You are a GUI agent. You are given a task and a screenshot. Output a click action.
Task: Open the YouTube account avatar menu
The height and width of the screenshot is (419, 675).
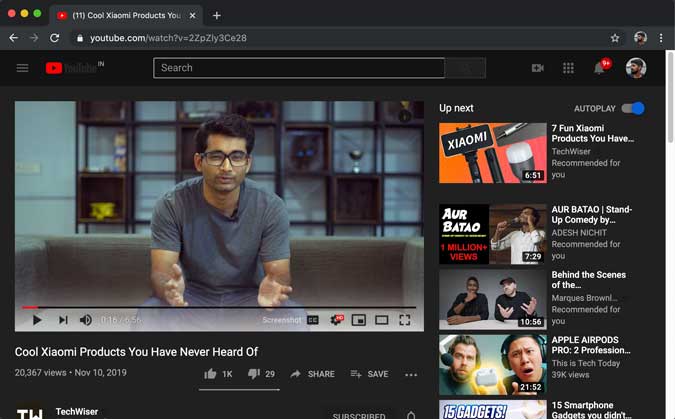636,68
